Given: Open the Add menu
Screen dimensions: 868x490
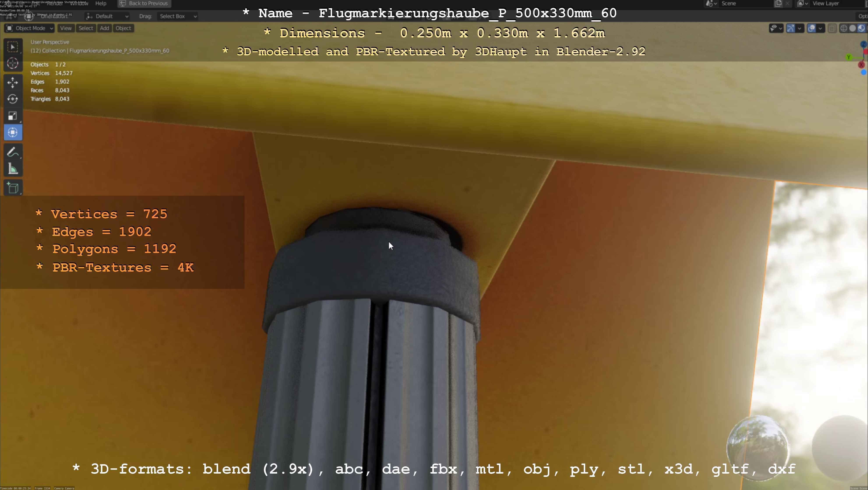Looking at the screenshot, I should (104, 28).
